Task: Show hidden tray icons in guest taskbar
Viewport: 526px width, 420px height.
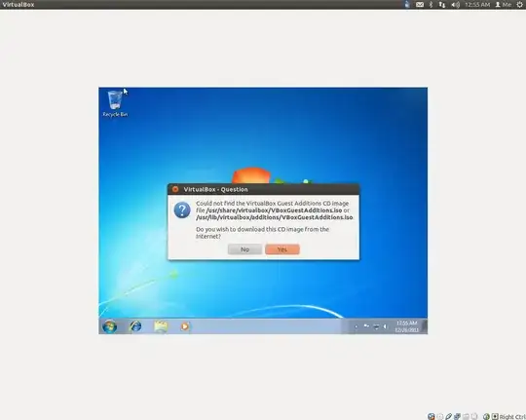Action: [x=357, y=326]
